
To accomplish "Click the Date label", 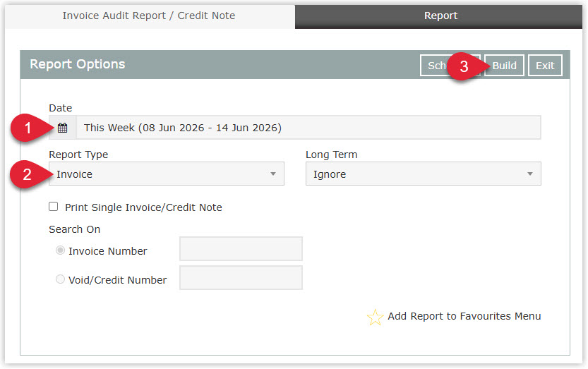I will tap(61, 108).
